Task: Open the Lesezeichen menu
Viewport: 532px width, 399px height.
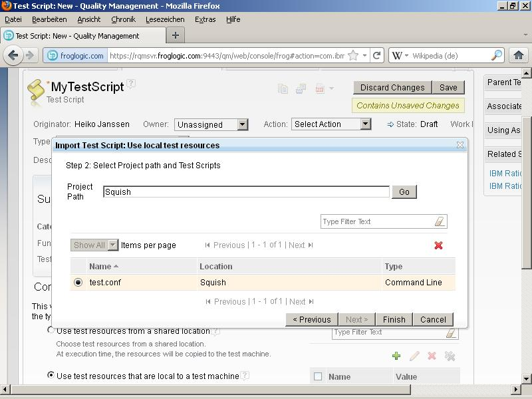Action: [165, 19]
